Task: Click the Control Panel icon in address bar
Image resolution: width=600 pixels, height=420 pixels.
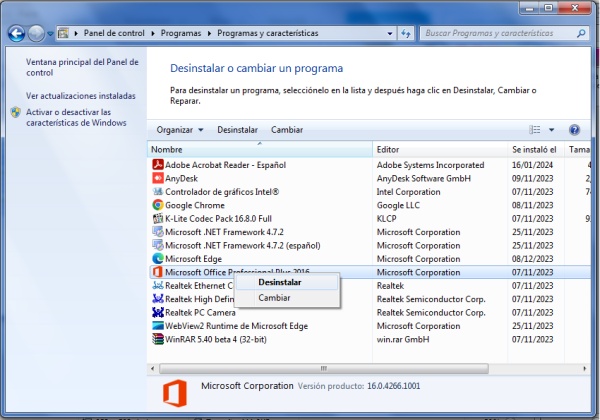Action: tap(63, 33)
